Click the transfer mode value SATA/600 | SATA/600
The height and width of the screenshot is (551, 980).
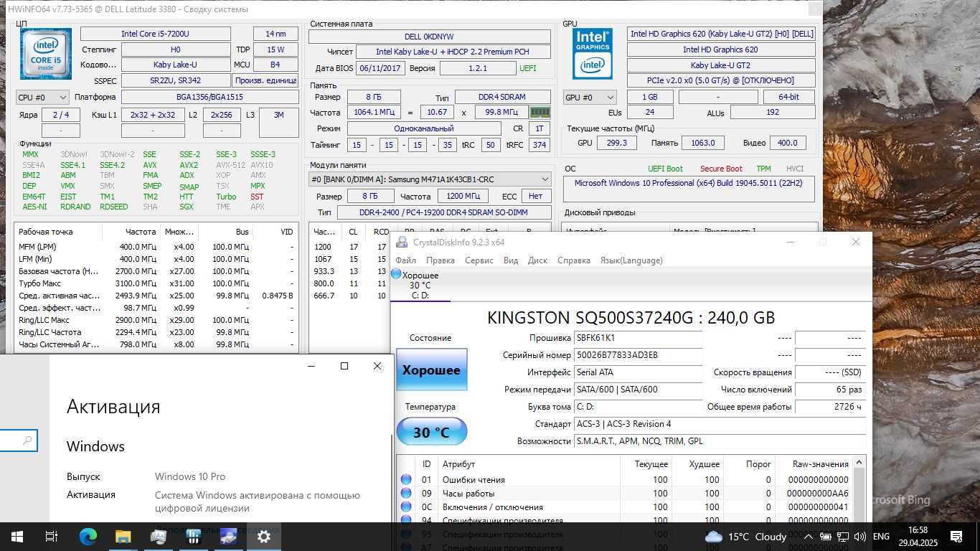[x=638, y=390]
